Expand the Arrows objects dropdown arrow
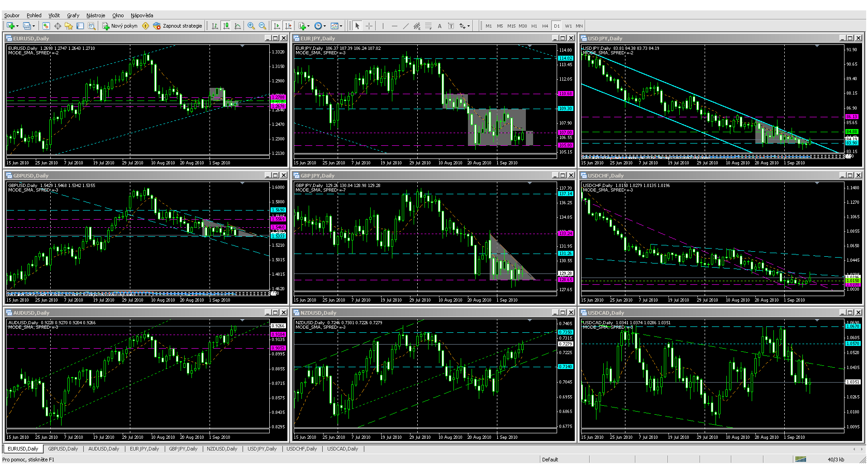 469,26
